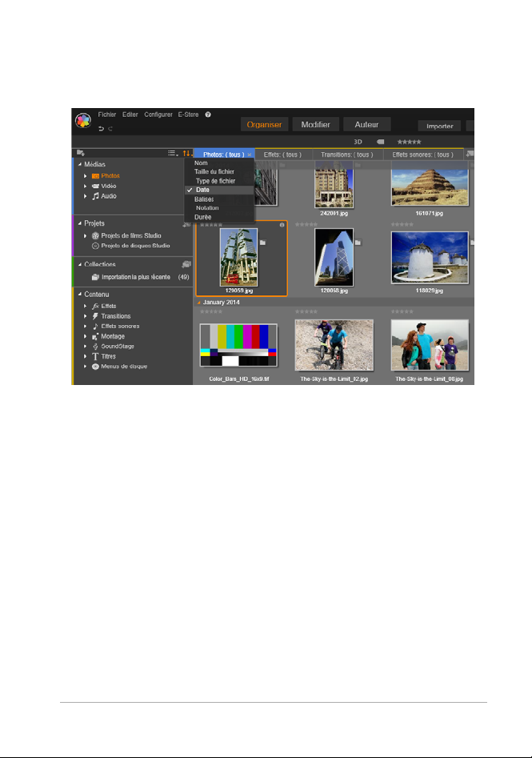
Task: Click the Importer button
Action: coord(440,126)
